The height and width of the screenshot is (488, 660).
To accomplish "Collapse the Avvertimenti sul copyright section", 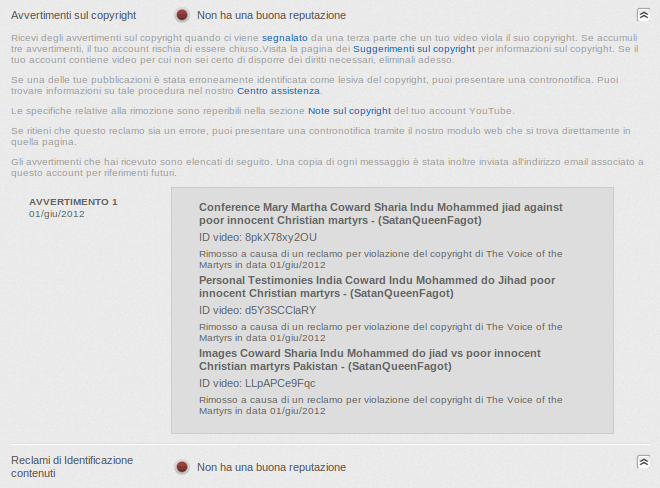I will pos(643,15).
